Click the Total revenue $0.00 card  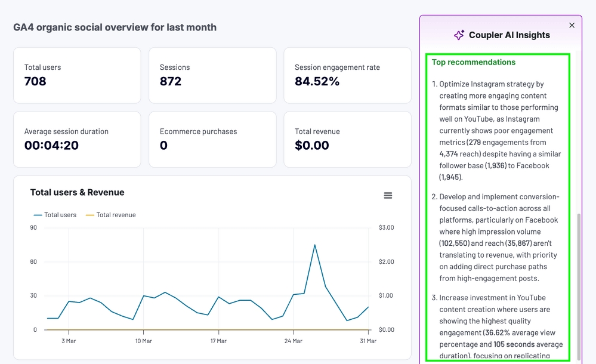click(x=347, y=139)
